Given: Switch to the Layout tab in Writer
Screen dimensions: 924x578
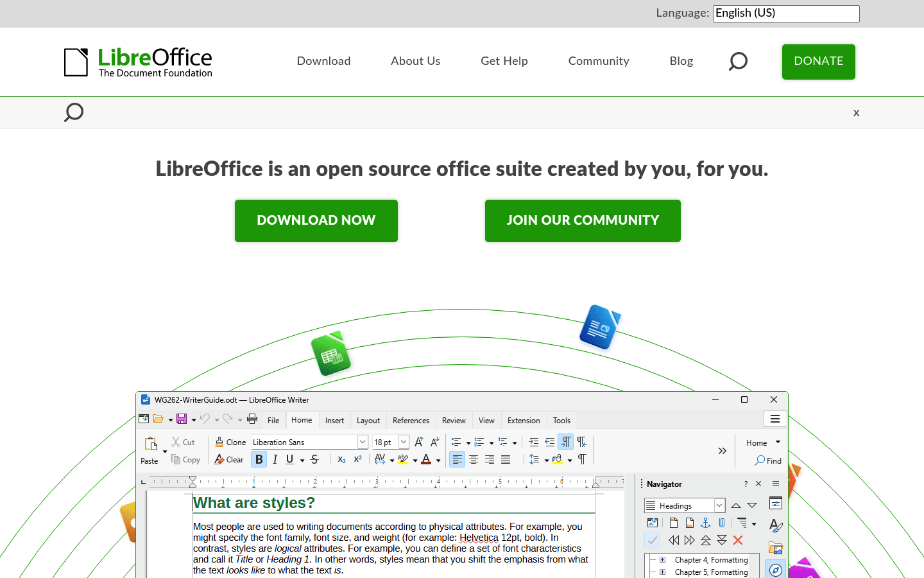Looking at the screenshot, I should [x=368, y=421].
